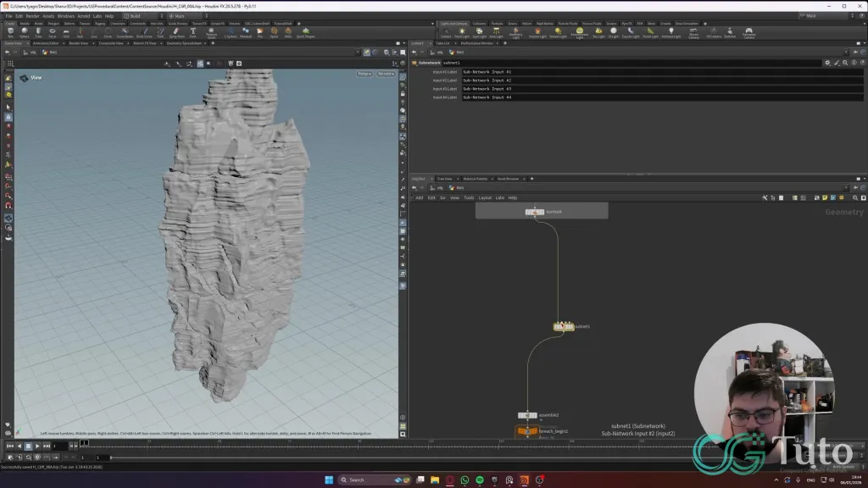The image size is (868, 488).
Task: Select the Spray Paint shelf tool
Action: [175, 31]
